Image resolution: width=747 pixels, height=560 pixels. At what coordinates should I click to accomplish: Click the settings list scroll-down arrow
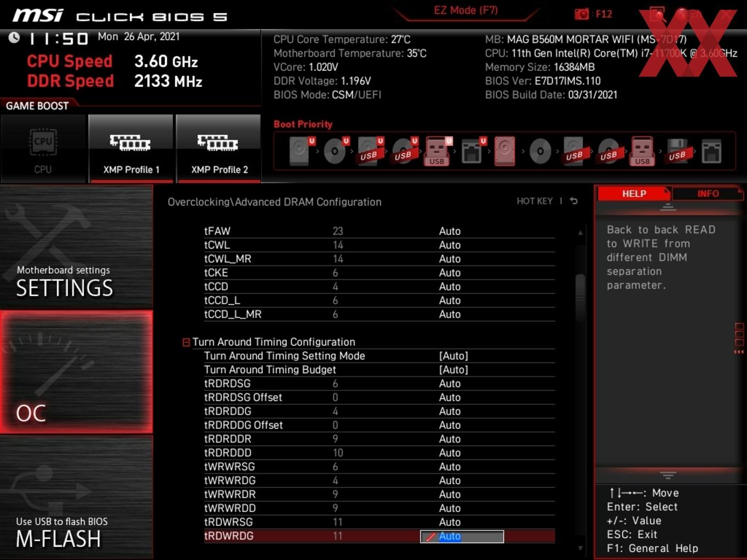pos(580,548)
